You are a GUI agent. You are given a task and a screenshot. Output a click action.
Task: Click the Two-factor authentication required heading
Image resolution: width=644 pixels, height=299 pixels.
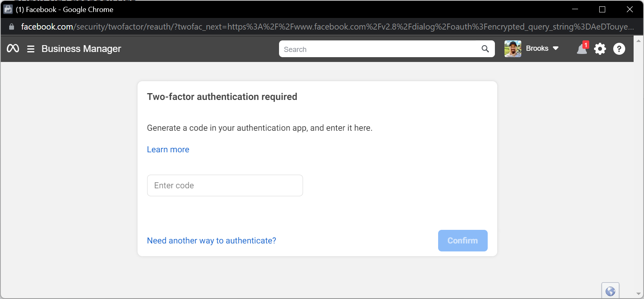[x=222, y=97]
